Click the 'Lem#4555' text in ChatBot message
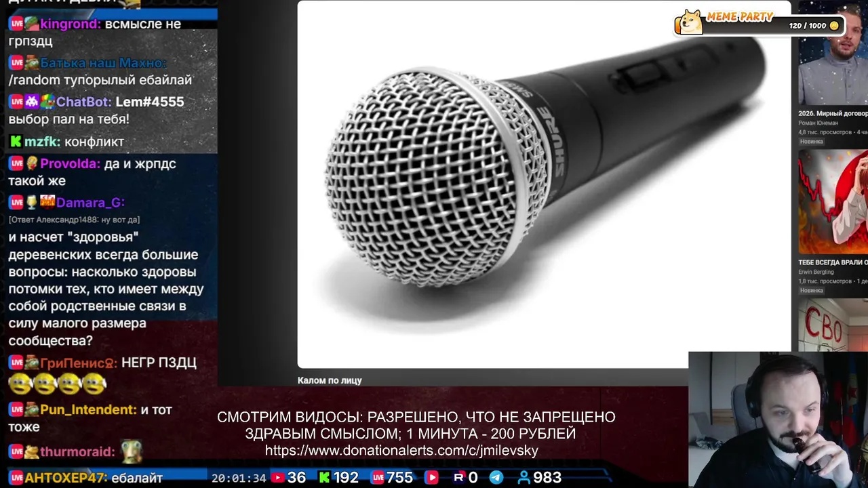This screenshot has width=868, height=488. point(150,102)
